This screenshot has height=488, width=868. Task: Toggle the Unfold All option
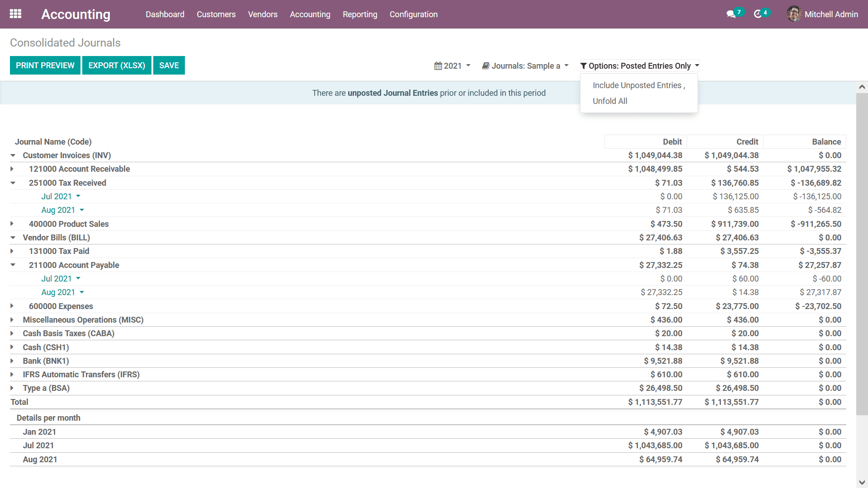tap(610, 101)
